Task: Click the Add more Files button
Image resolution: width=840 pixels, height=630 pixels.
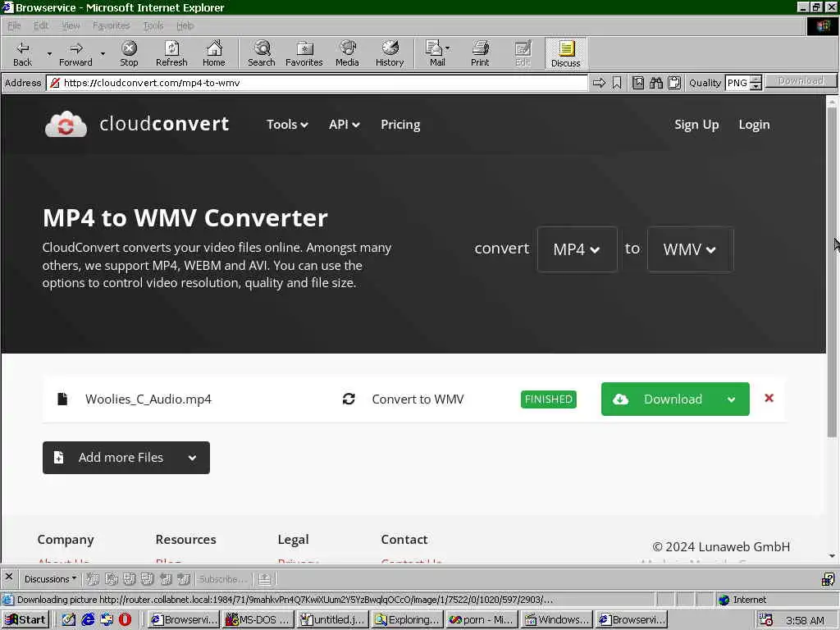Action: click(x=126, y=458)
